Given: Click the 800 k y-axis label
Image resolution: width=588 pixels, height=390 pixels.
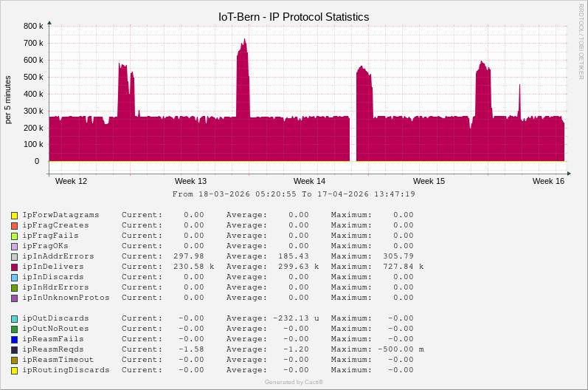Looking at the screenshot, I should pos(32,26).
